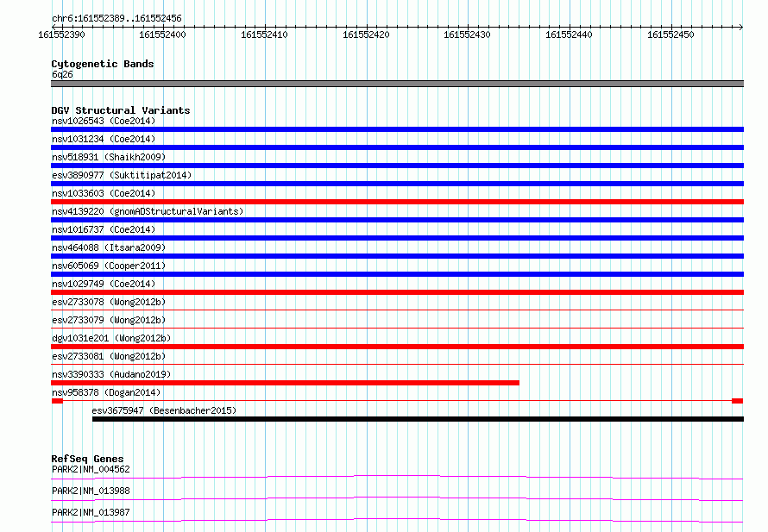Open nsv958378 (Dogan2014) variant label
This screenshot has height=532, width=768.
click(106, 392)
